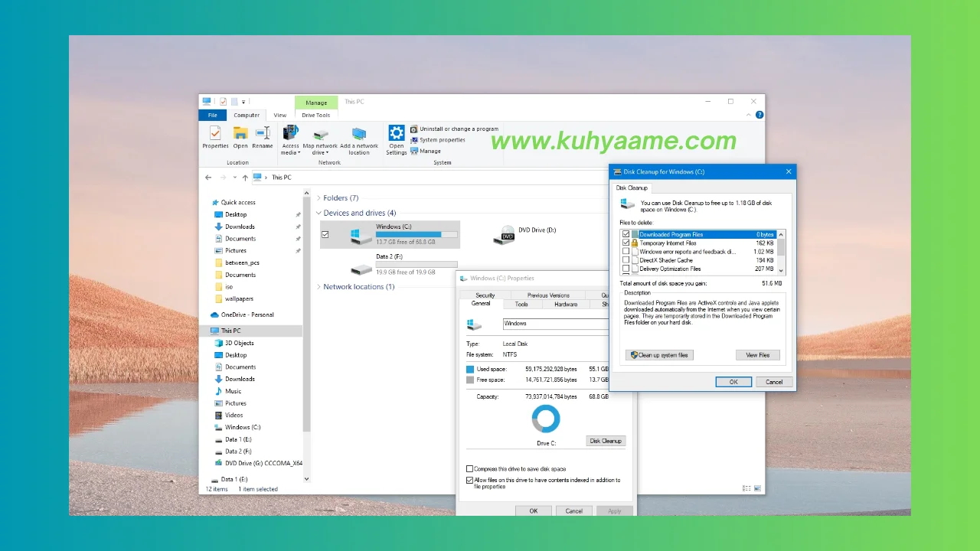Click the Files to delete list scrollbar
Screen dimensions: 980x551
pos(782,252)
